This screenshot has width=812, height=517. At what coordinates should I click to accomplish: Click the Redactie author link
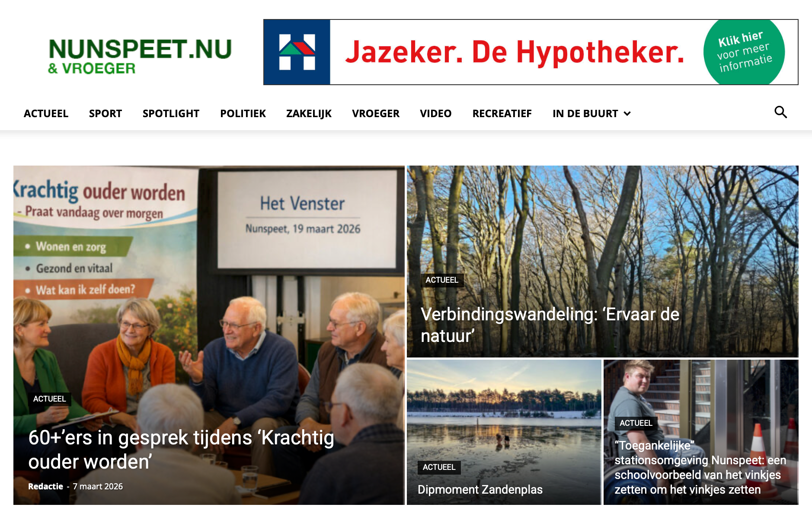45,486
